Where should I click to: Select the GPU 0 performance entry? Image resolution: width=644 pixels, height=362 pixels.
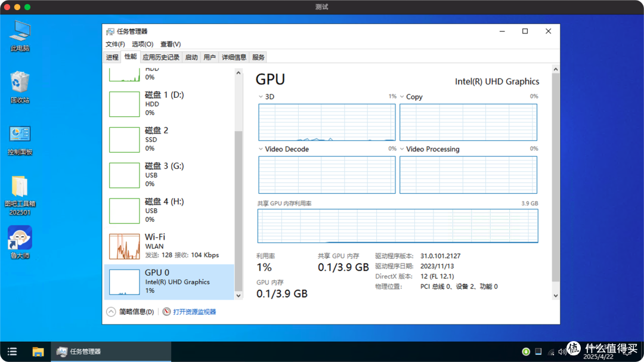(169, 282)
